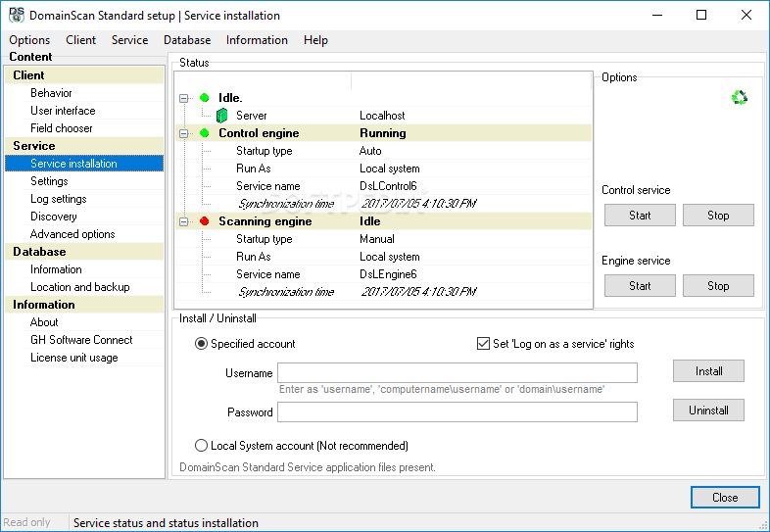Click red status dot of Scanning engine
Image resolution: width=770 pixels, height=532 pixels.
(205, 221)
